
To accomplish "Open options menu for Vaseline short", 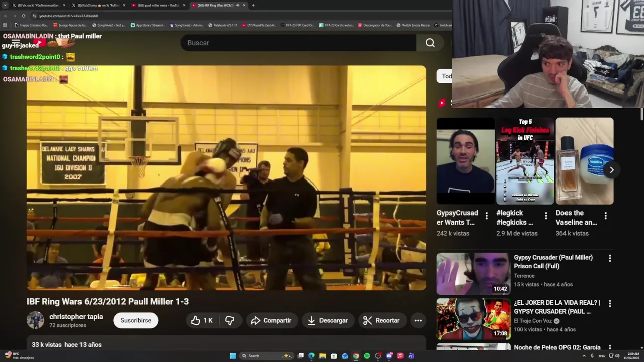I will pyautogui.click(x=605, y=216).
